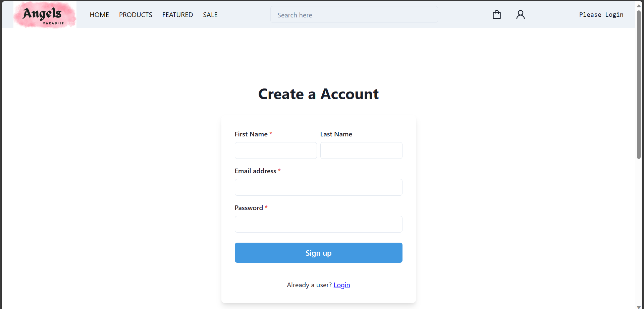Click the vertical scrollbar thumb
This screenshot has height=309, width=644.
click(639, 84)
